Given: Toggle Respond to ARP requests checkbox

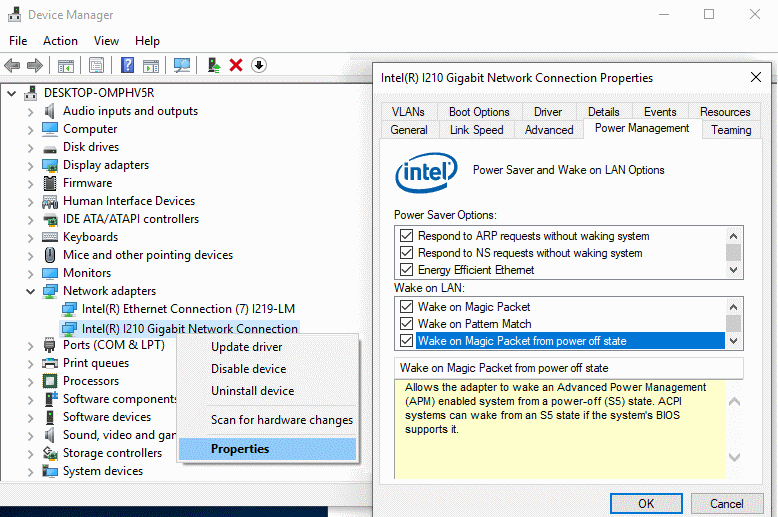Looking at the screenshot, I should coord(406,236).
